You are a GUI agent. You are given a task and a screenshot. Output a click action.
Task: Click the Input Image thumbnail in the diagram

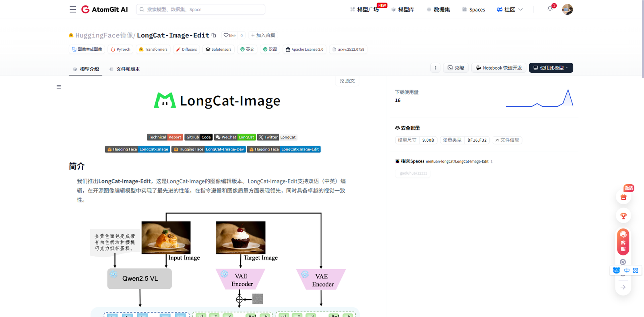pyautogui.click(x=166, y=238)
